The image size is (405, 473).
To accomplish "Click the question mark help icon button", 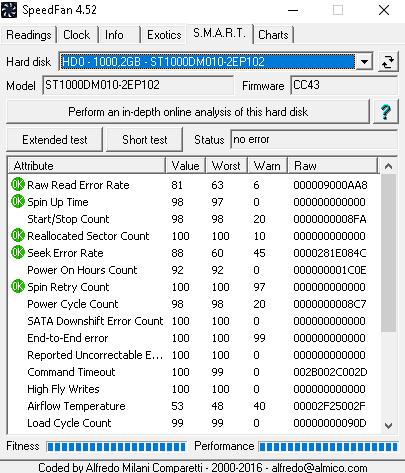I will click(x=386, y=112).
